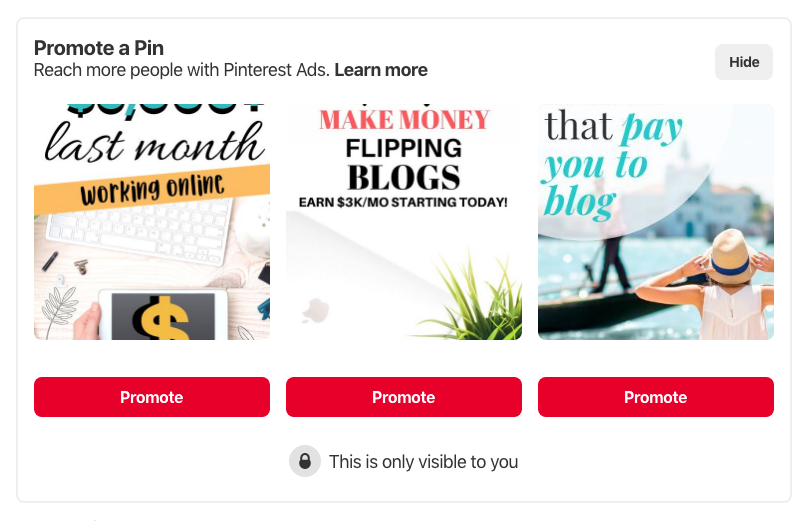The width and height of the screenshot is (799, 521).
Task: Click the 'Reach more people with Pinterest Ads' text
Action: (x=182, y=70)
